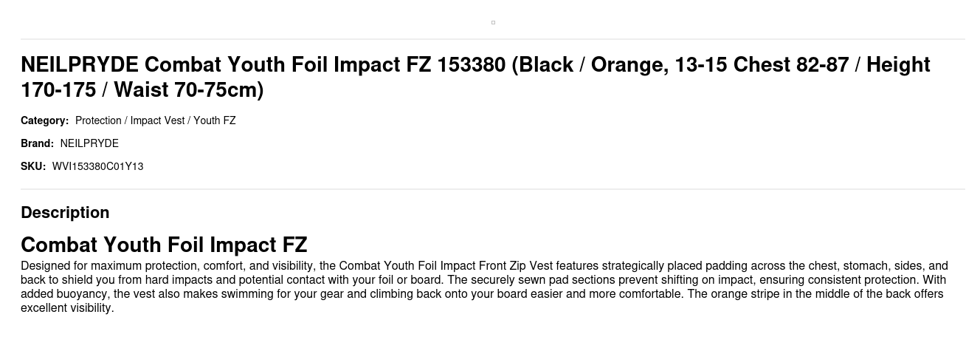Click the SKU code WVI153380C01Y13
This screenshot has width=980, height=337.
pos(97,166)
